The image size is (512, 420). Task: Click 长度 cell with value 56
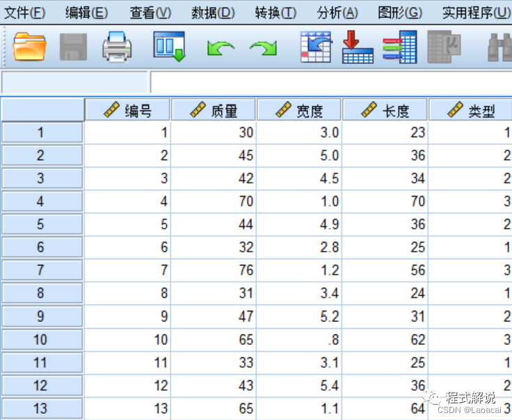(385, 270)
